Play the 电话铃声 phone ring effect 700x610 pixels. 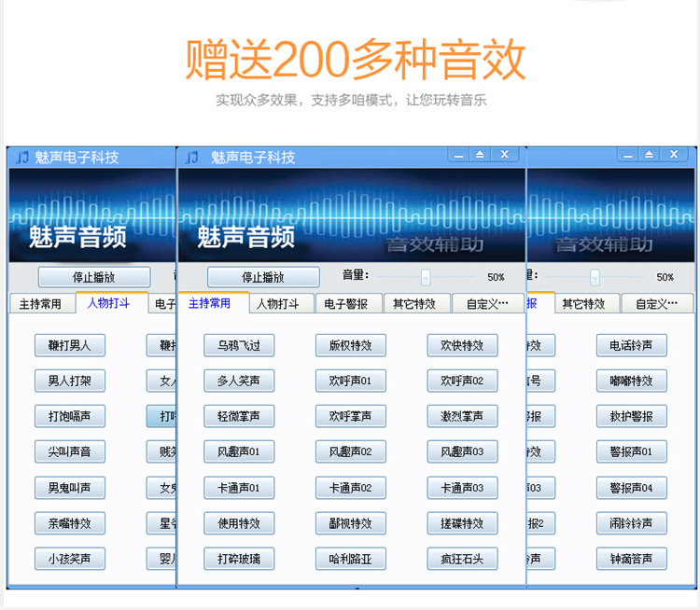pyautogui.click(x=631, y=345)
